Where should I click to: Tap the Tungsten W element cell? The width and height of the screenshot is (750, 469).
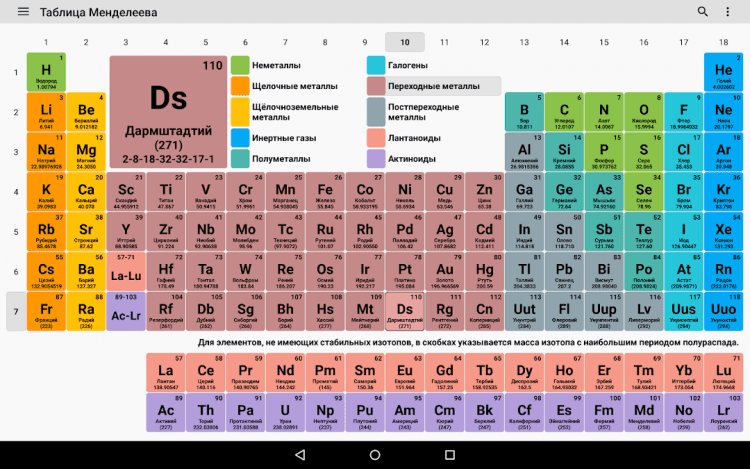[245, 272]
